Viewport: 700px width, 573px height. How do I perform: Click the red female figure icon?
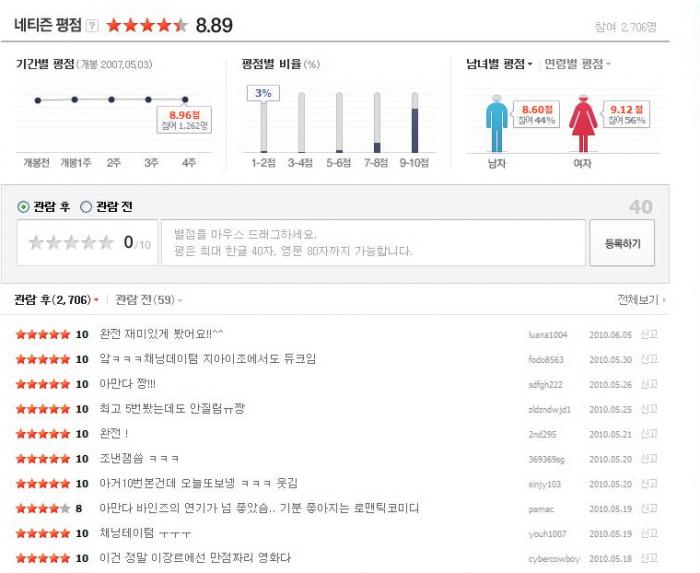click(x=582, y=125)
